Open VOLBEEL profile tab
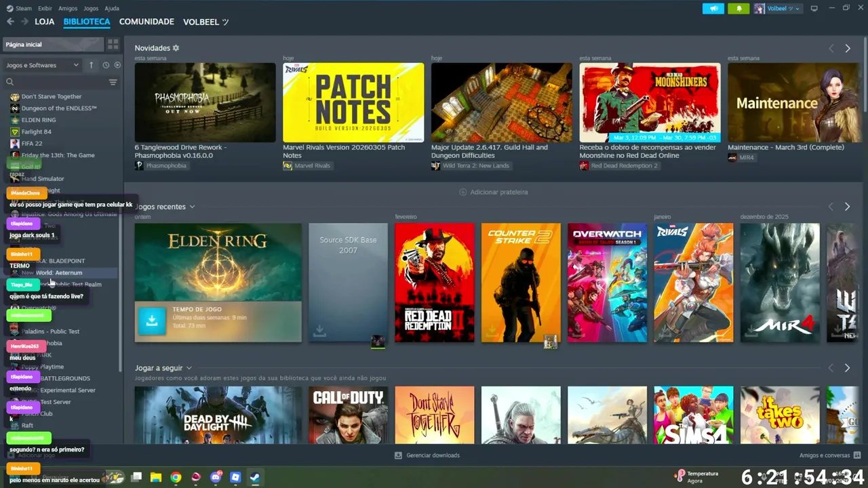868x488 pixels. coord(205,22)
